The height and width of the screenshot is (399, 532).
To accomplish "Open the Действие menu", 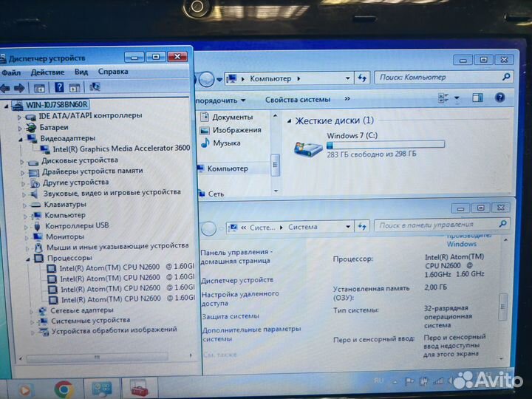I will [47, 72].
